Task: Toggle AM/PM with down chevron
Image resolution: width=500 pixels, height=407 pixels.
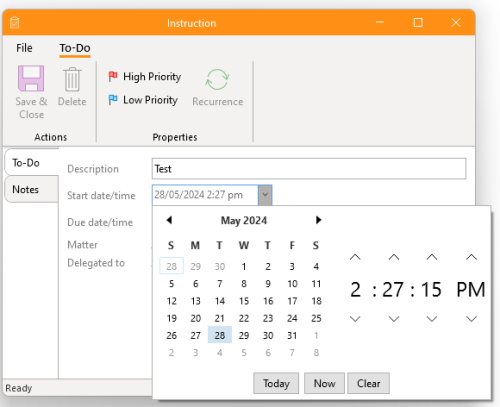Action: [x=471, y=319]
